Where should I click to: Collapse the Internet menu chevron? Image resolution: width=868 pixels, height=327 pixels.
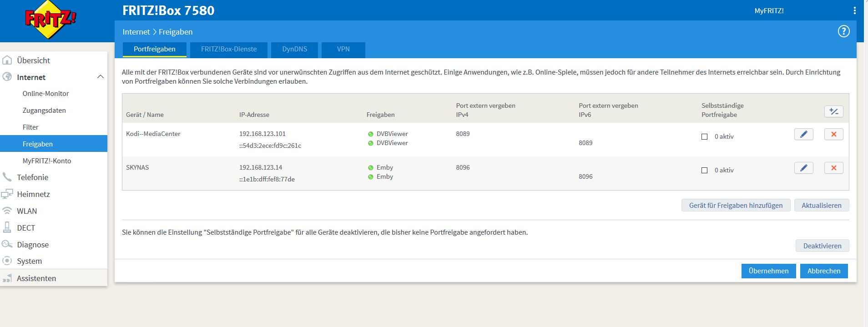[x=101, y=77]
